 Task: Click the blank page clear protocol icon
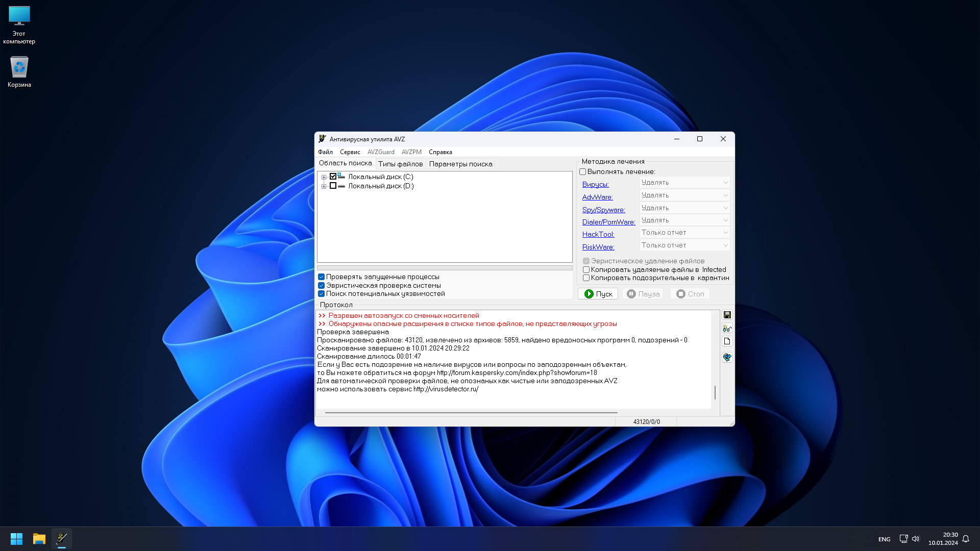[x=727, y=341]
